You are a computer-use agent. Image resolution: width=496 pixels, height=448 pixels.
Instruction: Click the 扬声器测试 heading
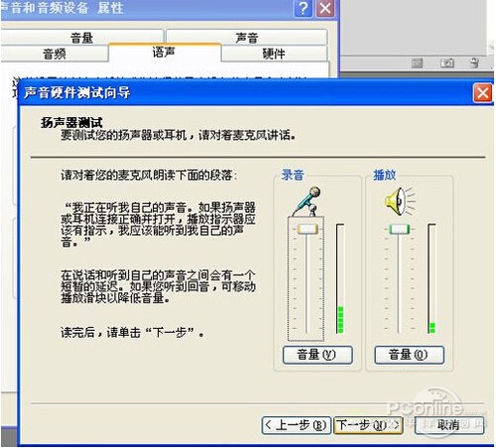pyautogui.click(x=71, y=123)
